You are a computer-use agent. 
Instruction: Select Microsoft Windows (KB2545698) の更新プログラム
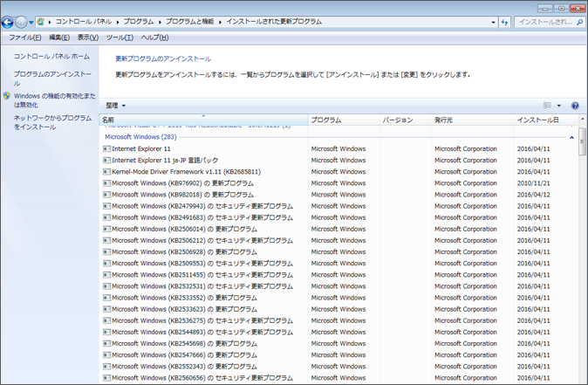[x=184, y=344]
